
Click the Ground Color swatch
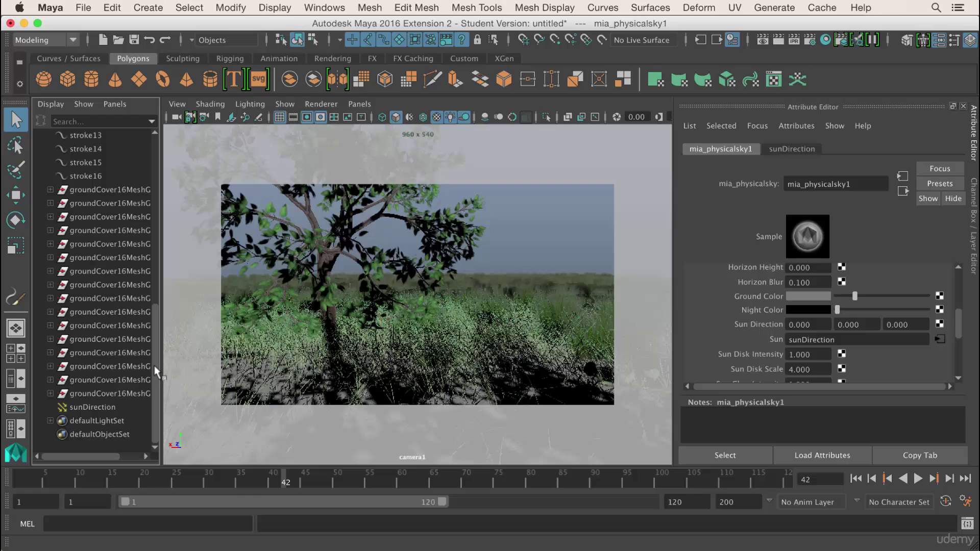tap(808, 296)
